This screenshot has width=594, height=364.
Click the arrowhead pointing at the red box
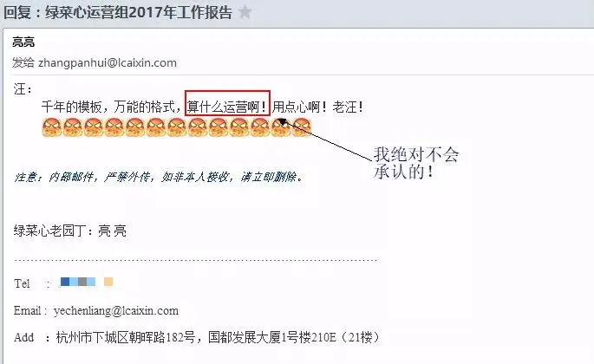click(x=282, y=121)
